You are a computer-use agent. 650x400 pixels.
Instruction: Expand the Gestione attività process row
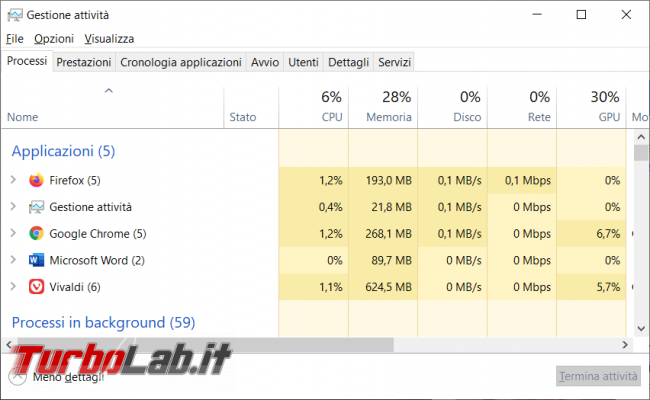13,206
